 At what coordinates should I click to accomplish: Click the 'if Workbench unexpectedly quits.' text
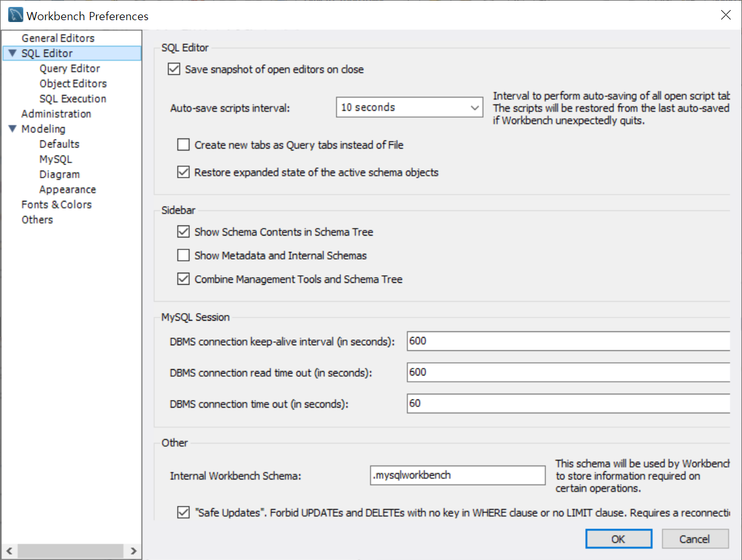[x=569, y=120]
